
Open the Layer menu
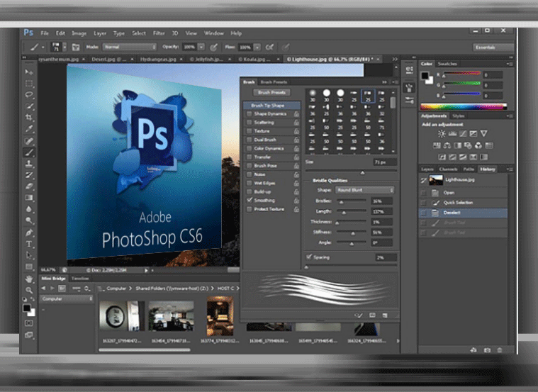pos(100,33)
